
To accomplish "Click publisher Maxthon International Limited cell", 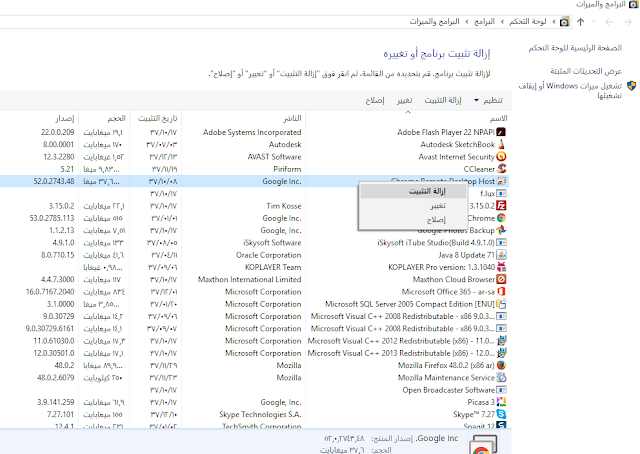I will (x=249, y=280).
